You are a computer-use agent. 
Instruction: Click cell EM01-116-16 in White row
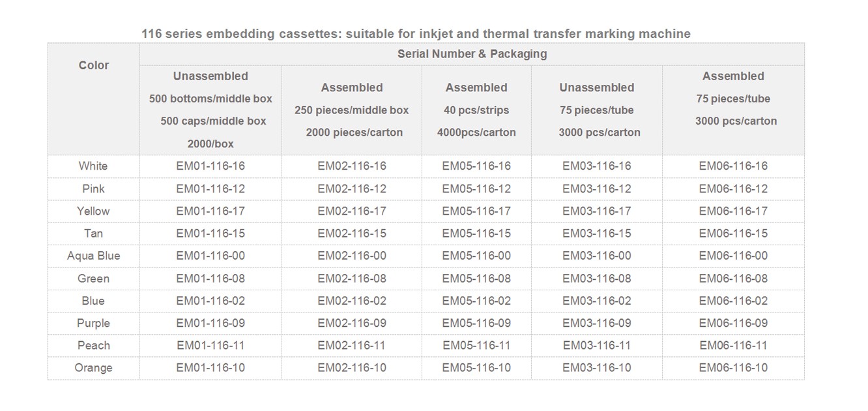click(210, 166)
